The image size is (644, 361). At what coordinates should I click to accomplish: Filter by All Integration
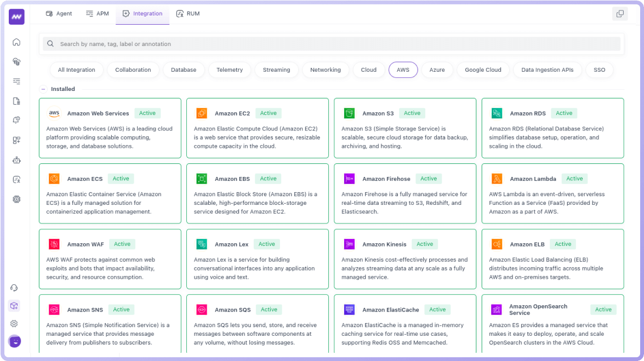tap(76, 70)
